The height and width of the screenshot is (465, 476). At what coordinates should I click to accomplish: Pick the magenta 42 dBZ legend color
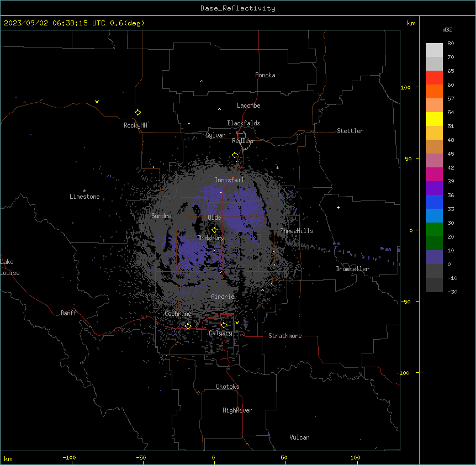pos(434,174)
